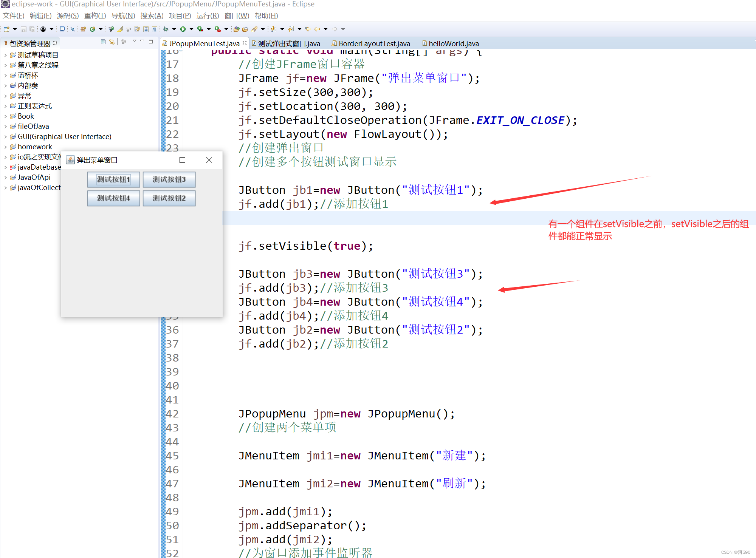Click the New file wizard icon
The height and width of the screenshot is (558, 756).
[6, 29]
